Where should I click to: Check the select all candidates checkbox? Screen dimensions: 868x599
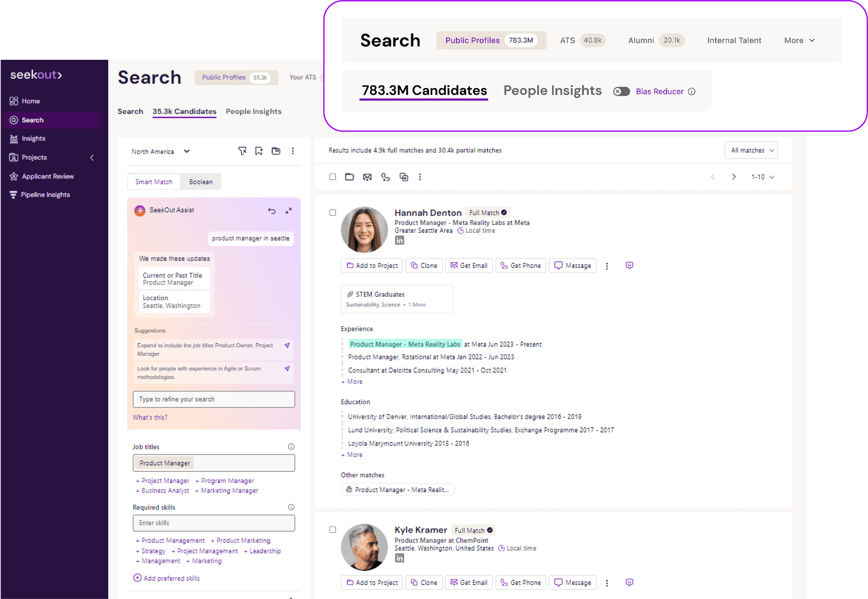tap(333, 177)
